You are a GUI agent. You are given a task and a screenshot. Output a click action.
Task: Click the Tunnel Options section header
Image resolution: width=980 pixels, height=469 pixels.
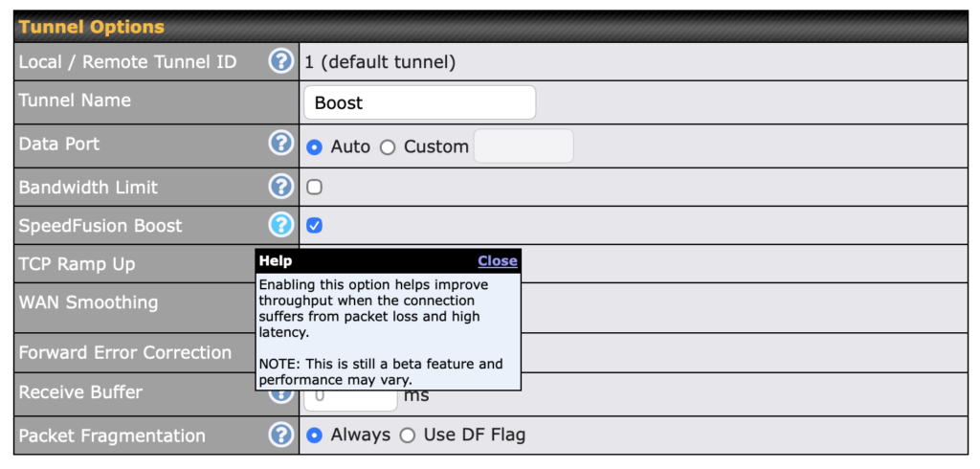(x=491, y=27)
